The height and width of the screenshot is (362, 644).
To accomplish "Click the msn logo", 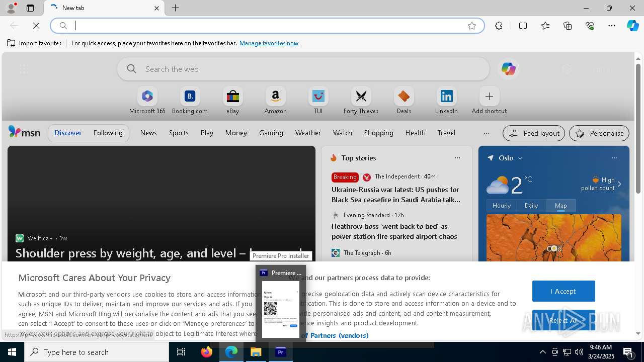I will [24, 132].
